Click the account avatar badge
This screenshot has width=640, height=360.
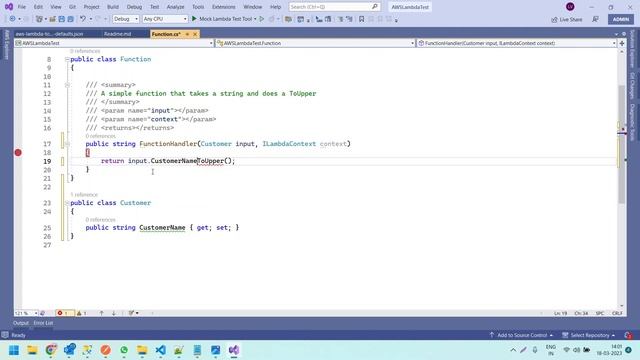[x=570, y=7]
